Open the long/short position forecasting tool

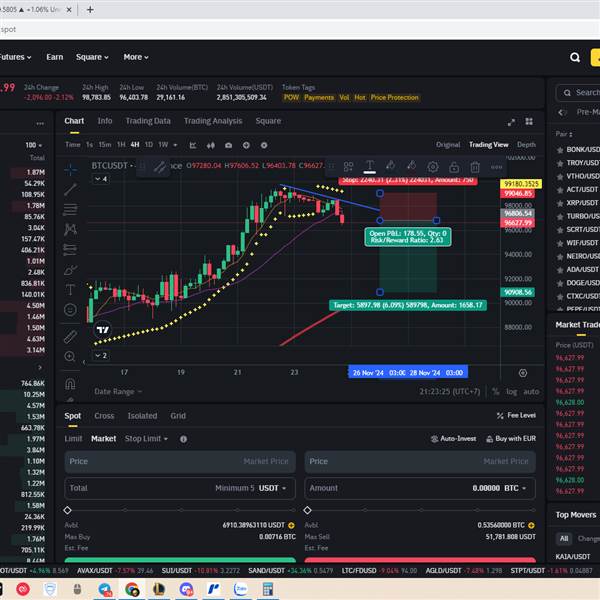70,249
